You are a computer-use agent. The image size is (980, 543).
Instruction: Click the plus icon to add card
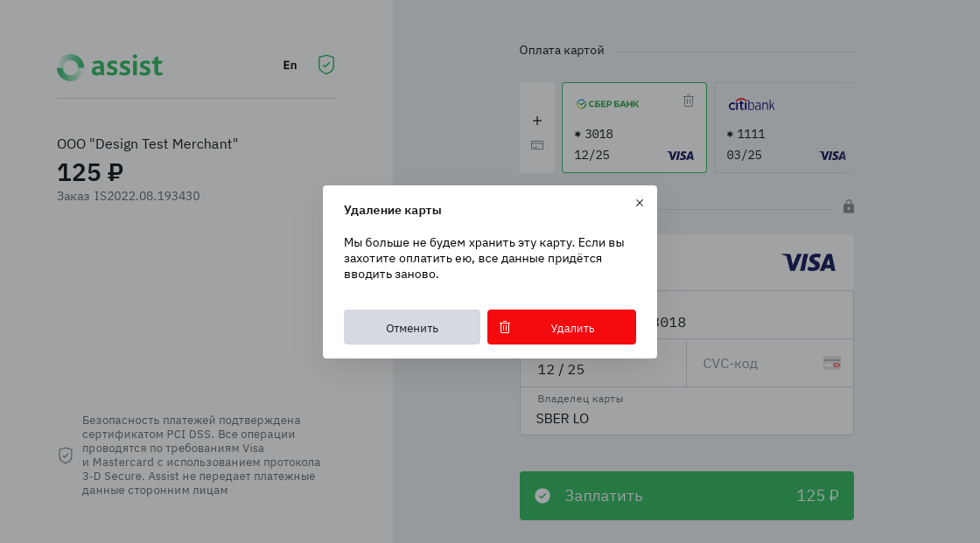pos(537,121)
